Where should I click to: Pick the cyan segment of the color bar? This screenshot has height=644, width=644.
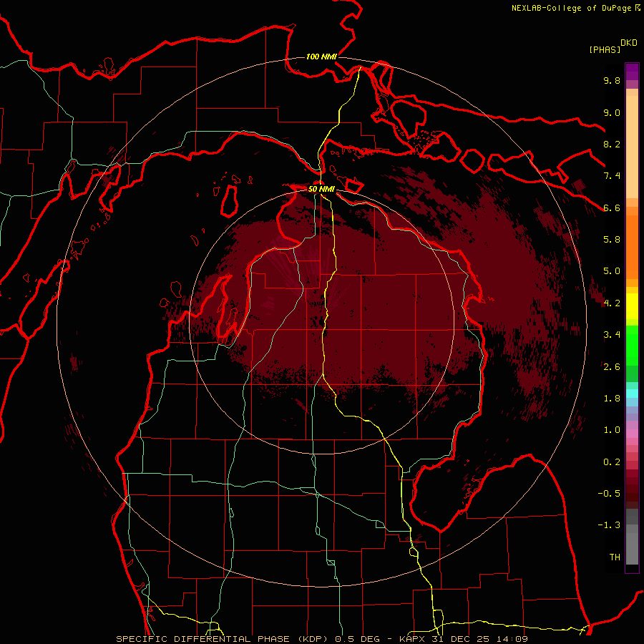pyautogui.click(x=632, y=394)
